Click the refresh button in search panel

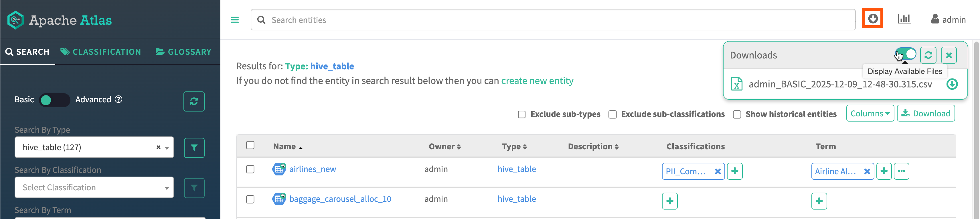coord(194,101)
